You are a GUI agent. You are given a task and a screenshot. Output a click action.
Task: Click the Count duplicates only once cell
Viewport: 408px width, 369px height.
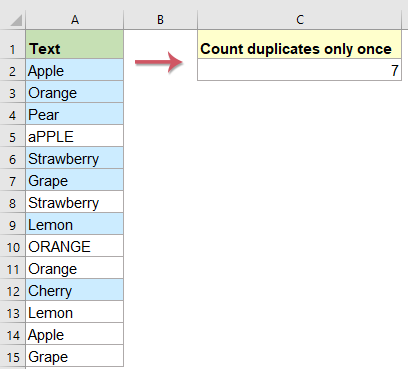click(300, 44)
